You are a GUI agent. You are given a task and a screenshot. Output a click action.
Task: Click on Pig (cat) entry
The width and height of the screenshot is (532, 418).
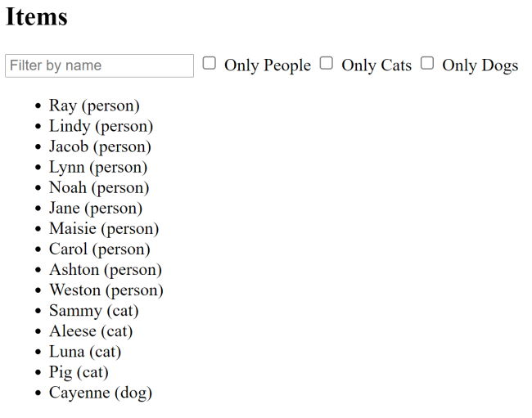[x=79, y=371]
